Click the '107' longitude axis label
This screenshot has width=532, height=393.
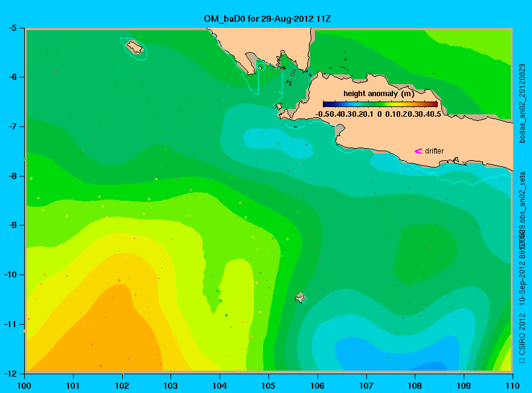pos(366,386)
